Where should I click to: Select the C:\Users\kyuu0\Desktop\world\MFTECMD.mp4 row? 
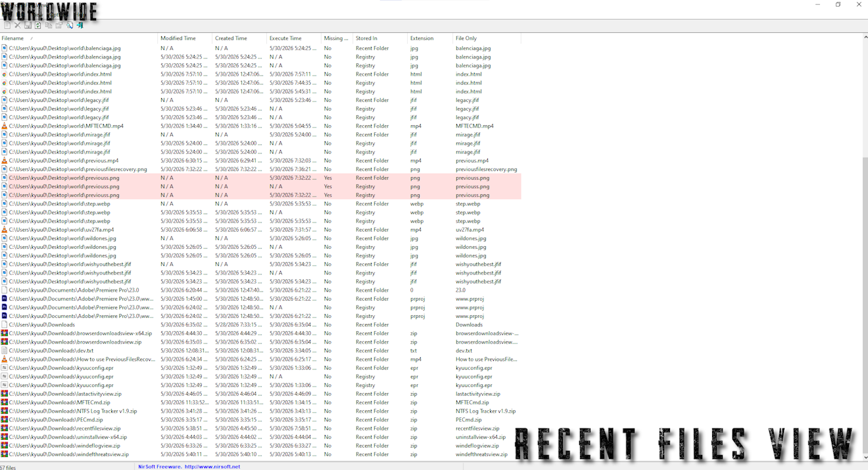(x=260, y=126)
